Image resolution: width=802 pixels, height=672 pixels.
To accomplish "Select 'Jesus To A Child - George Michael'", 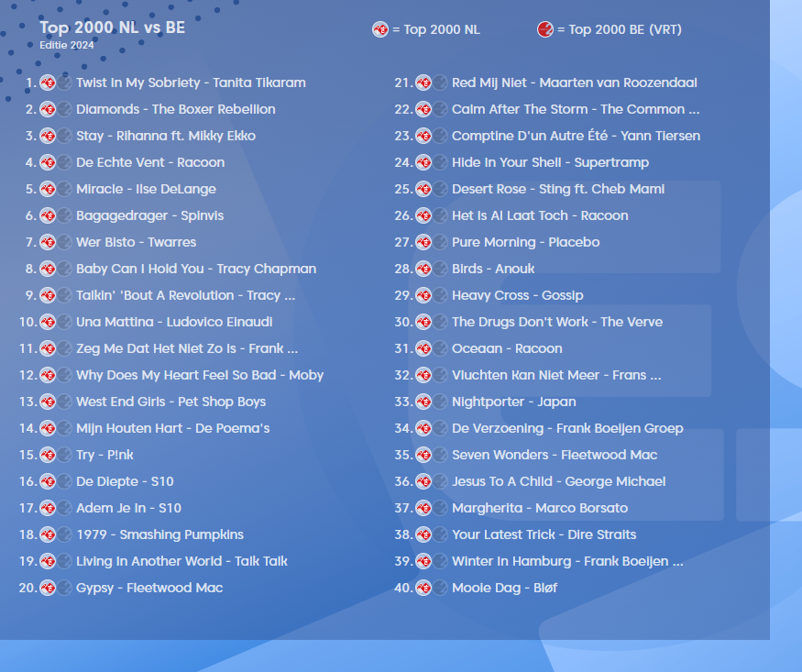I will (559, 481).
